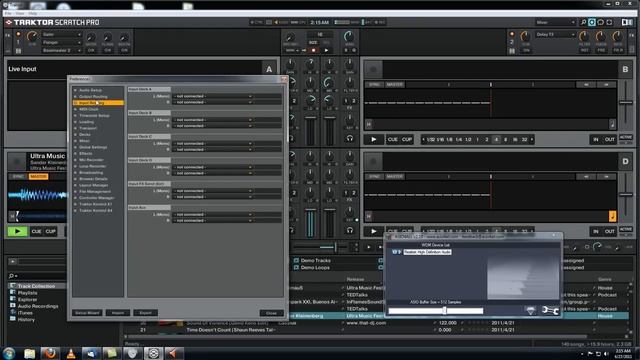This screenshot has width=640, height=360.
Task: Click the search magnifier icon in header
Action: tap(584, 22)
